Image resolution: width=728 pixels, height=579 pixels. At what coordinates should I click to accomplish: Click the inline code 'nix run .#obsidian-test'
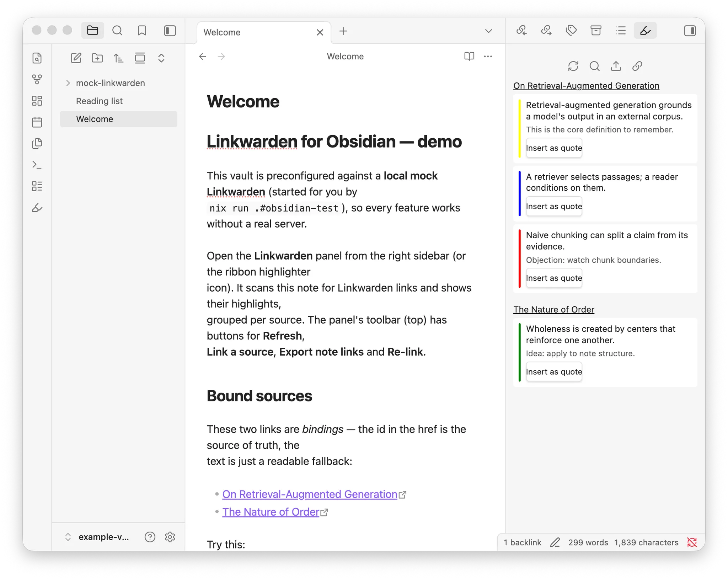(274, 208)
